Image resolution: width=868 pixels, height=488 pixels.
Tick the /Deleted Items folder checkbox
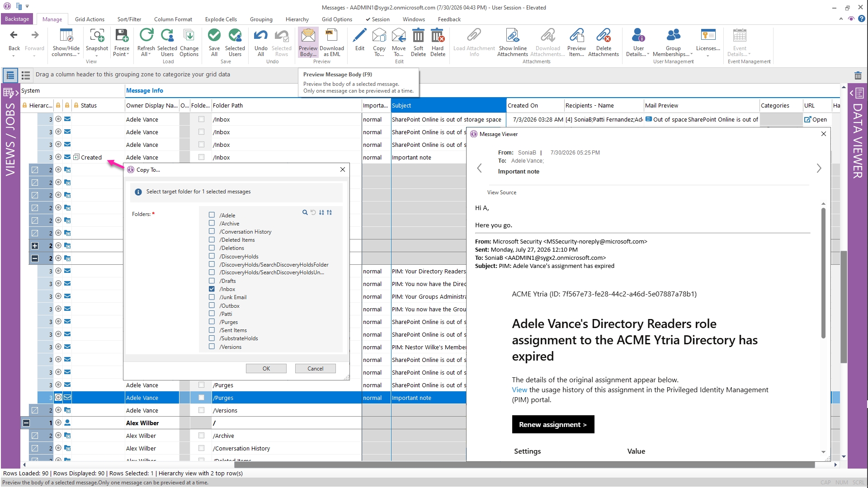[212, 239]
